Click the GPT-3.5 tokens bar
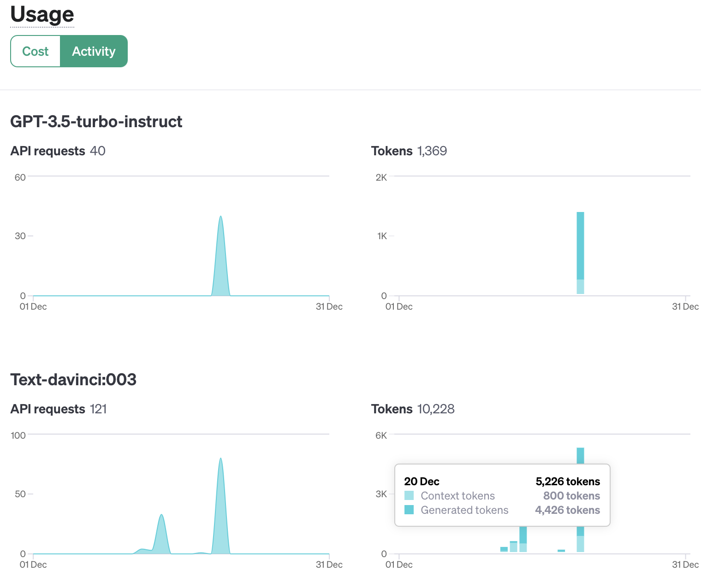 coord(580,253)
